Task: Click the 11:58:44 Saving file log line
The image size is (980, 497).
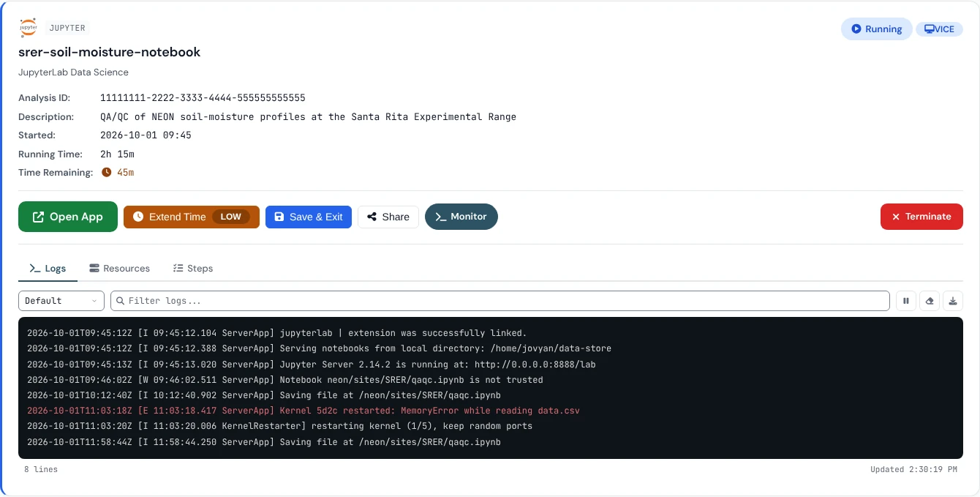Action: (264, 442)
